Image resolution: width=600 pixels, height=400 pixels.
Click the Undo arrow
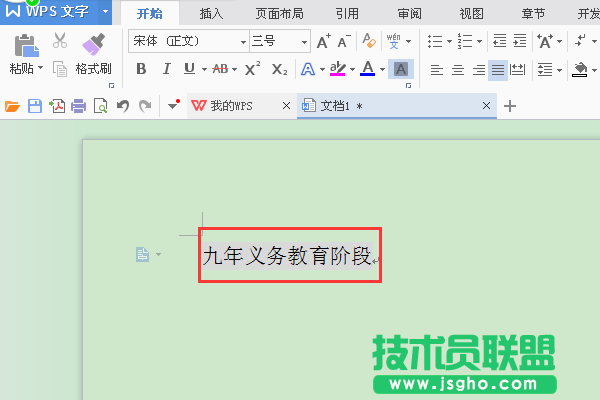point(123,106)
